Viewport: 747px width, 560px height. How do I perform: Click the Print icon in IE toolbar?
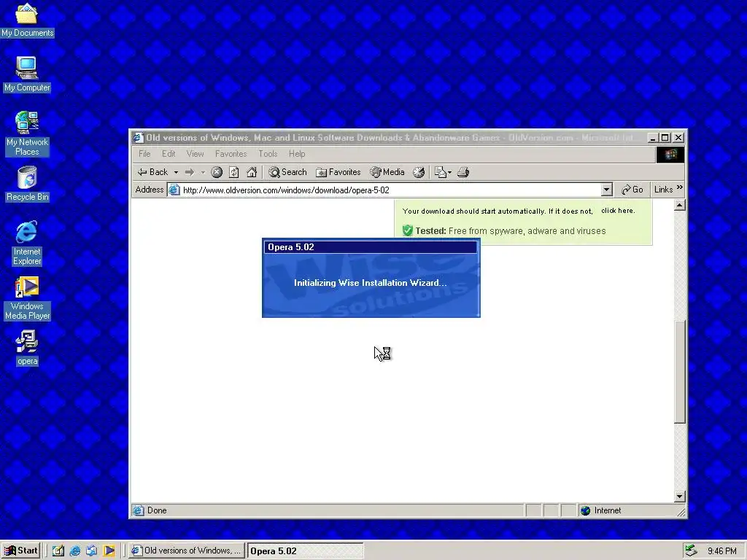point(463,172)
